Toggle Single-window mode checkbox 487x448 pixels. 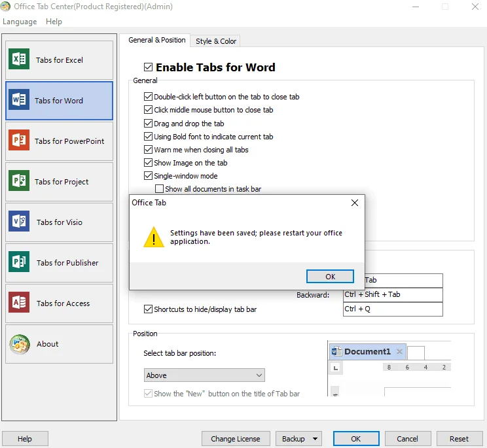coord(148,175)
